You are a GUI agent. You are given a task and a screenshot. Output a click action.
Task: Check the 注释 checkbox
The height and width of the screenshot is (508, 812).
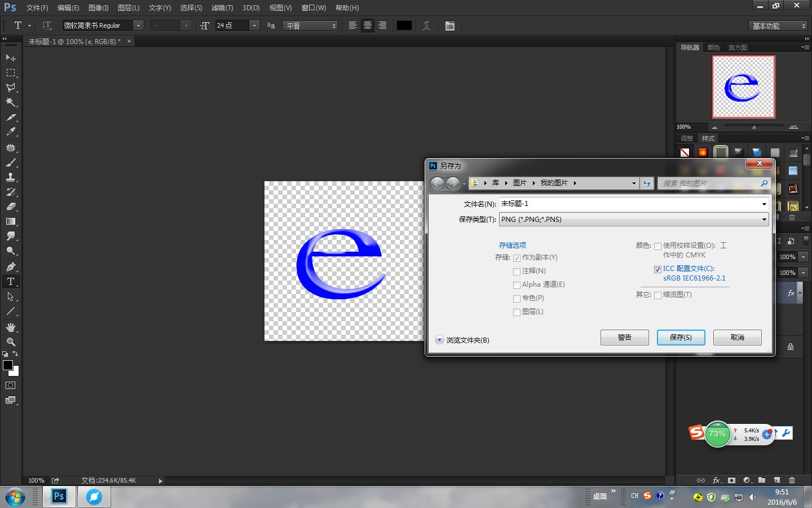click(x=517, y=271)
